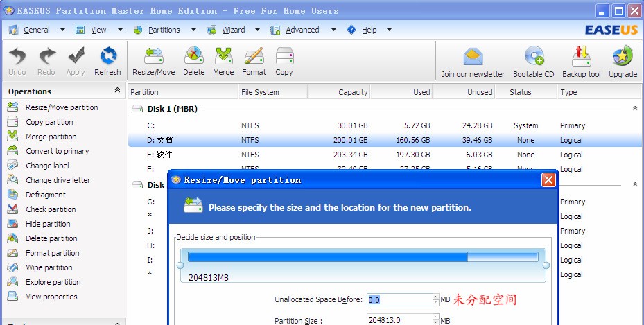Open the Wizard menu

tap(234, 30)
